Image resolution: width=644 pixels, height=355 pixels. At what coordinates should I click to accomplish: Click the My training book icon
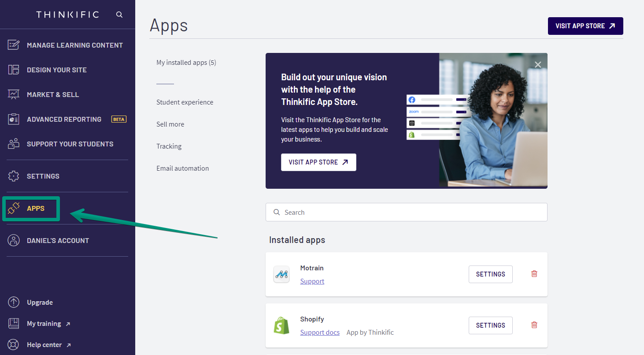pos(14,323)
